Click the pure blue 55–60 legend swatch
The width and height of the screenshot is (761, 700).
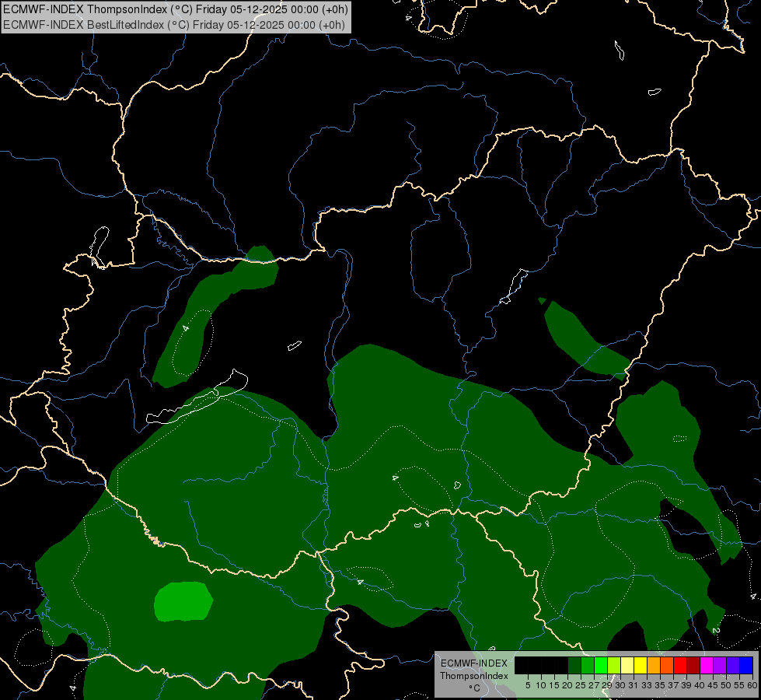747,665
